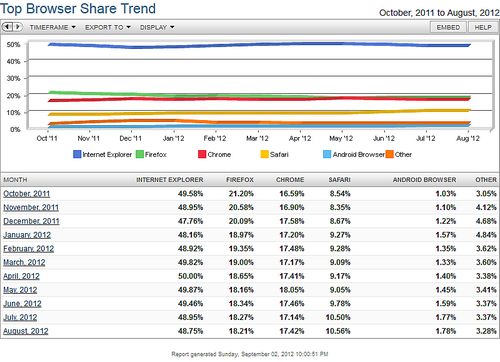Open the November, 2011 link
Viewport: 500px width, 362px height.
tap(31, 207)
